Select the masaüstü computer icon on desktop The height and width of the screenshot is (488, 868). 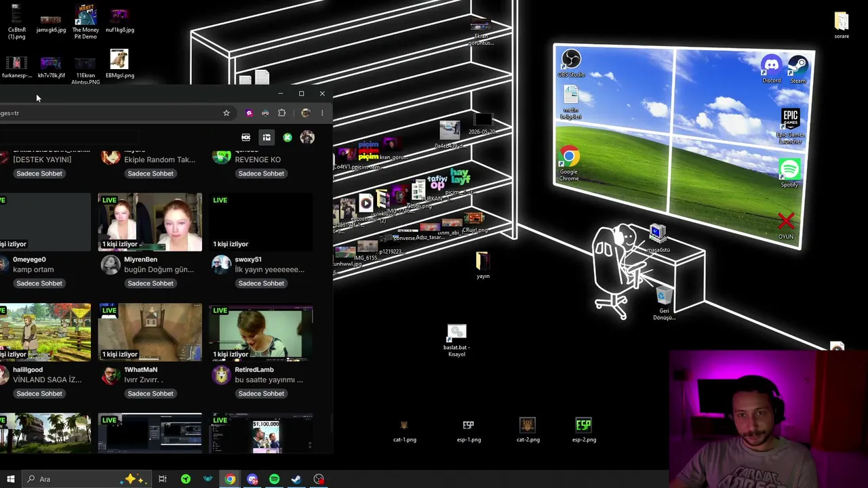pos(657,239)
